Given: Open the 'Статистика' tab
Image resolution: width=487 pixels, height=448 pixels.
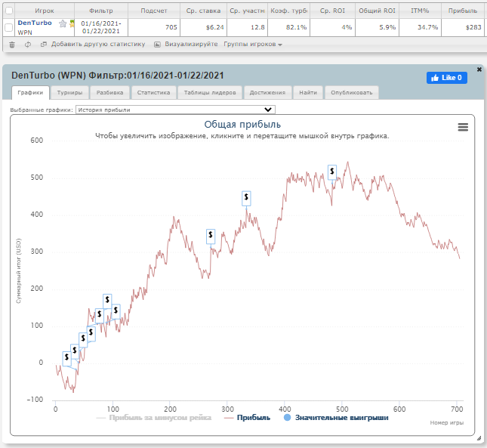Looking at the screenshot, I should pyautogui.click(x=153, y=93).
